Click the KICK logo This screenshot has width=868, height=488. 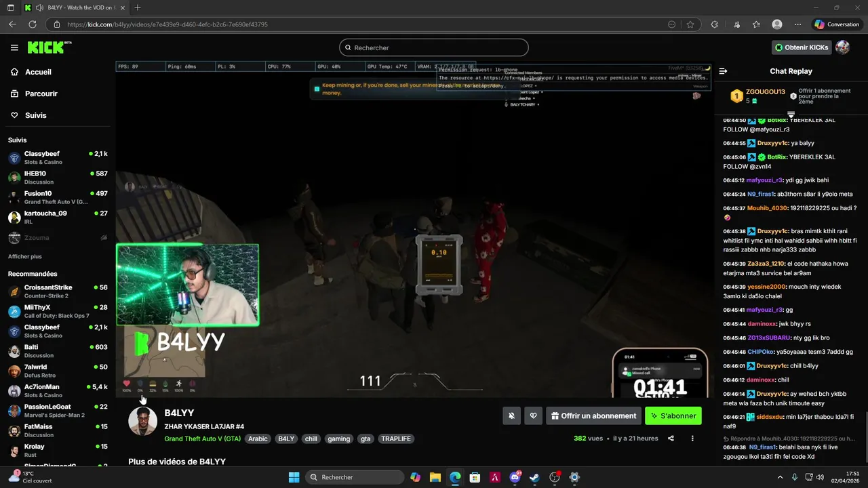point(49,47)
